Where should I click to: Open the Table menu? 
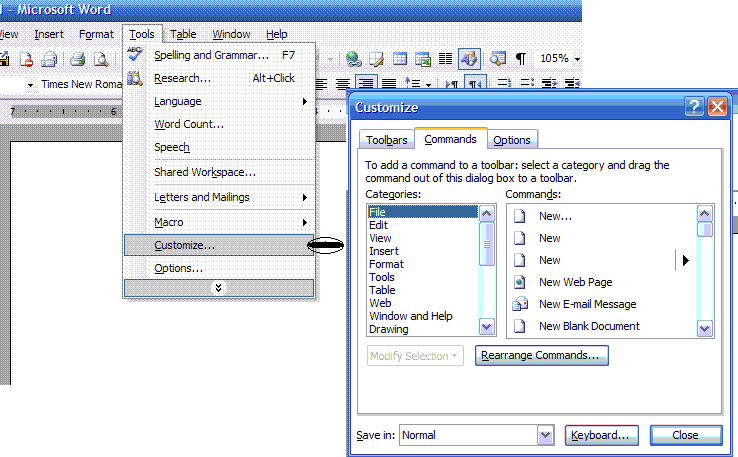(x=183, y=34)
